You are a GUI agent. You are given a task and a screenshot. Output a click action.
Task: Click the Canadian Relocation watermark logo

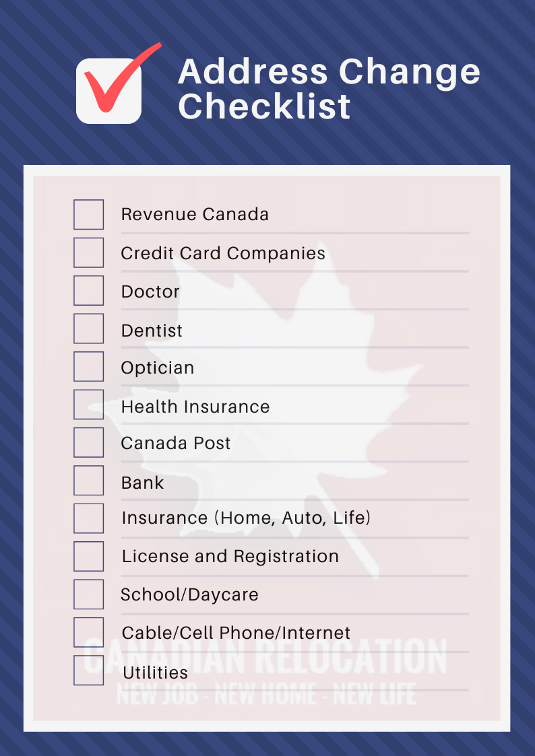click(265, 672)
